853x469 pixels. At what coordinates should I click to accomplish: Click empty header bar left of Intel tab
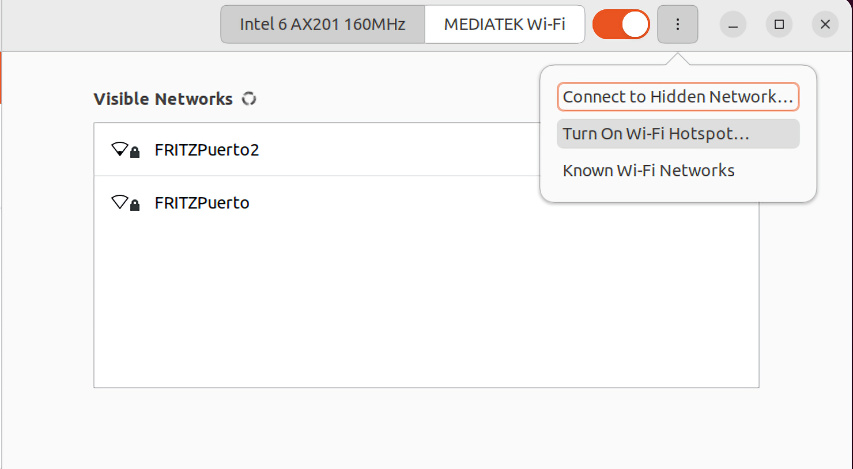(111, 25)
